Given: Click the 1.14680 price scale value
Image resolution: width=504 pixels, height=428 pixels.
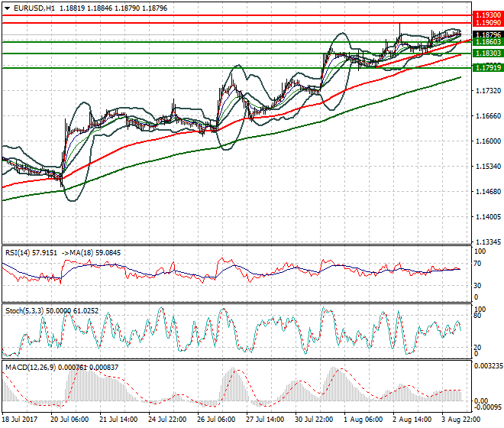Looking at the screenshot, I should tap(488, 192).
